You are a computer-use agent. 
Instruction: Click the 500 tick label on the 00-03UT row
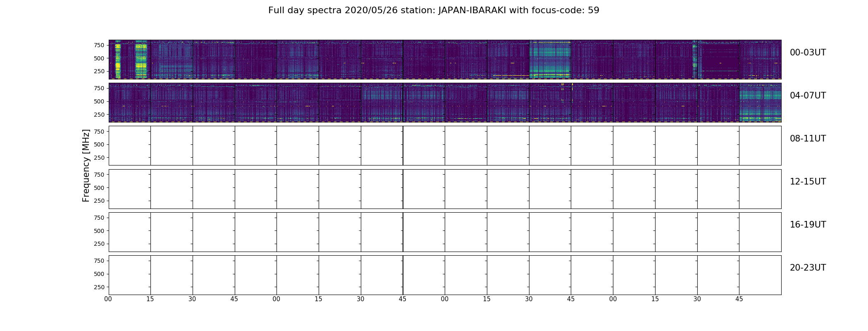(x=99, y=58)
